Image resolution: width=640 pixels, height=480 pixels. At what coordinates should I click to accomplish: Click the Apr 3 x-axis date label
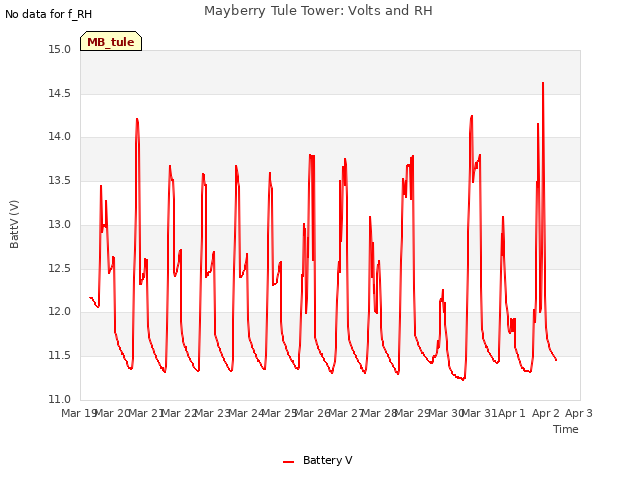tap(579, 413)
